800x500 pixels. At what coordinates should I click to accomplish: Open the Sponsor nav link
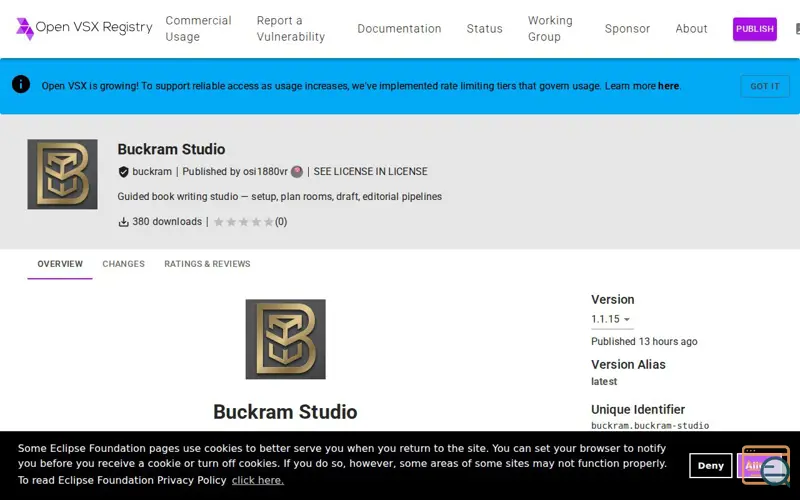click(627, 29)
